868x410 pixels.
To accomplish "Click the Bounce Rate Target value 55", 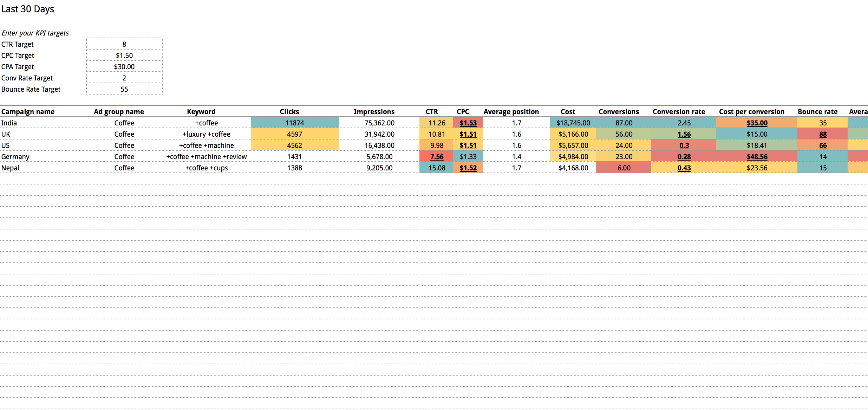I will [x=124, y=89].
